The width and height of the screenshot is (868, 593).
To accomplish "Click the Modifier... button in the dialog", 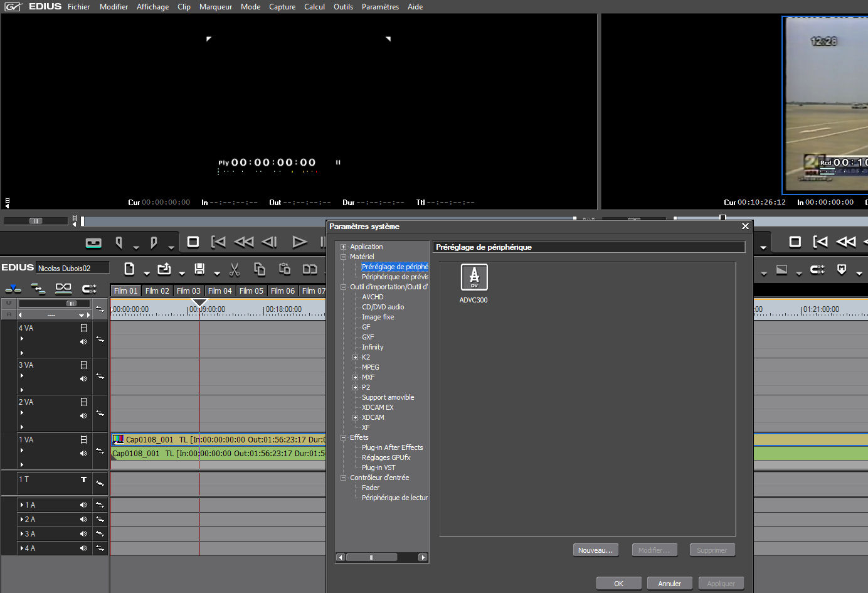I will point(654,550).
